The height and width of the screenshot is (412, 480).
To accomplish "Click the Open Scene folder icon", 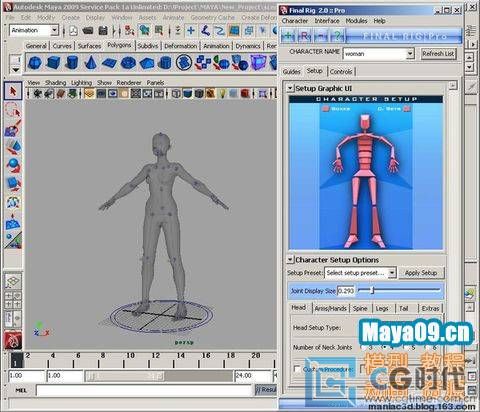I will [88, 31].
